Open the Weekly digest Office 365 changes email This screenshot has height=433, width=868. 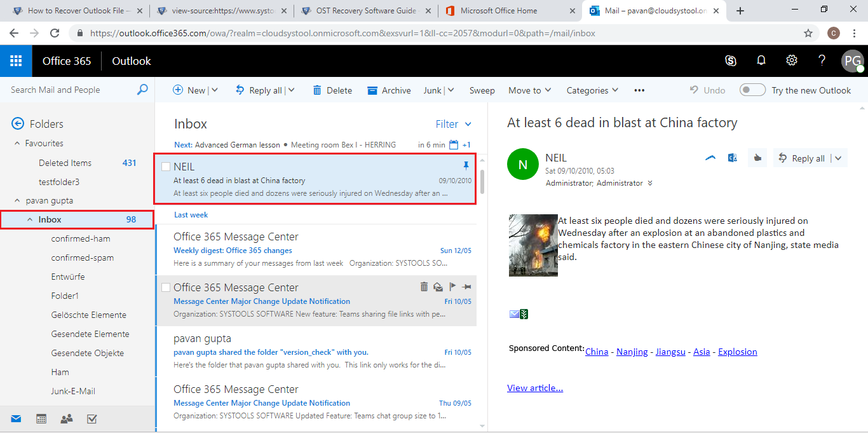[316, 250]
